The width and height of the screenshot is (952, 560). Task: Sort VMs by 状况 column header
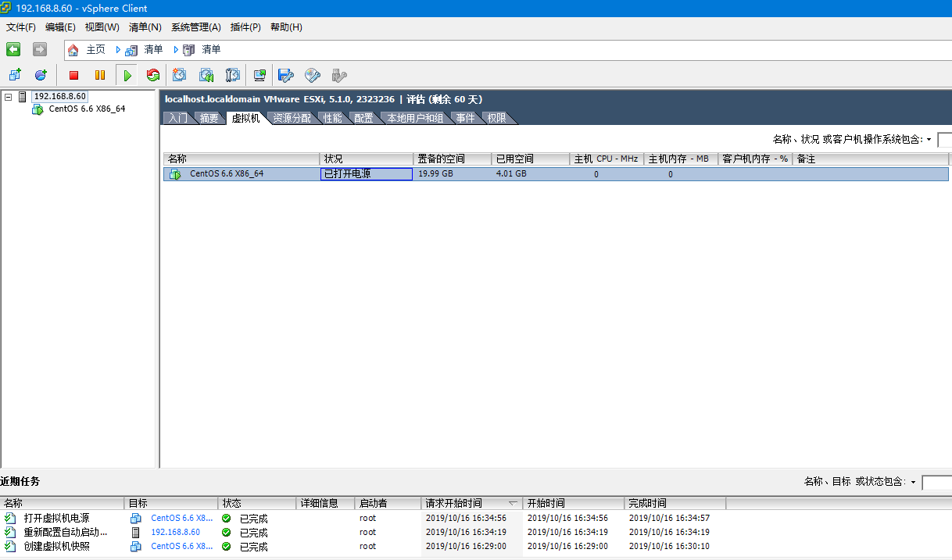point(367,159)
